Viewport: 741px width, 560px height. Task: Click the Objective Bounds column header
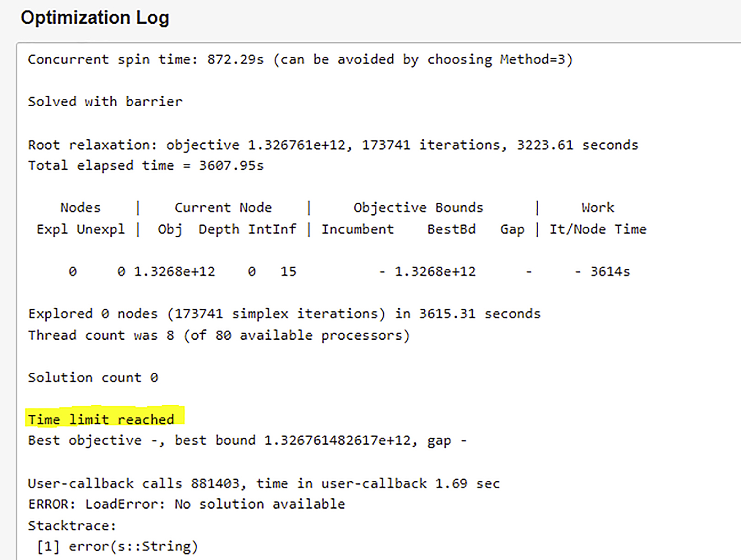tap(418, 207)
